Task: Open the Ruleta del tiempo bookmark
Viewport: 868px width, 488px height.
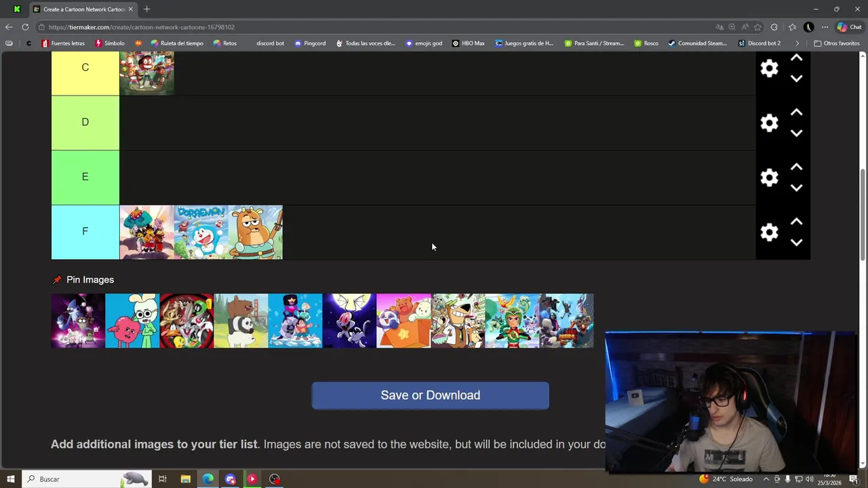Action: point(177,43)
